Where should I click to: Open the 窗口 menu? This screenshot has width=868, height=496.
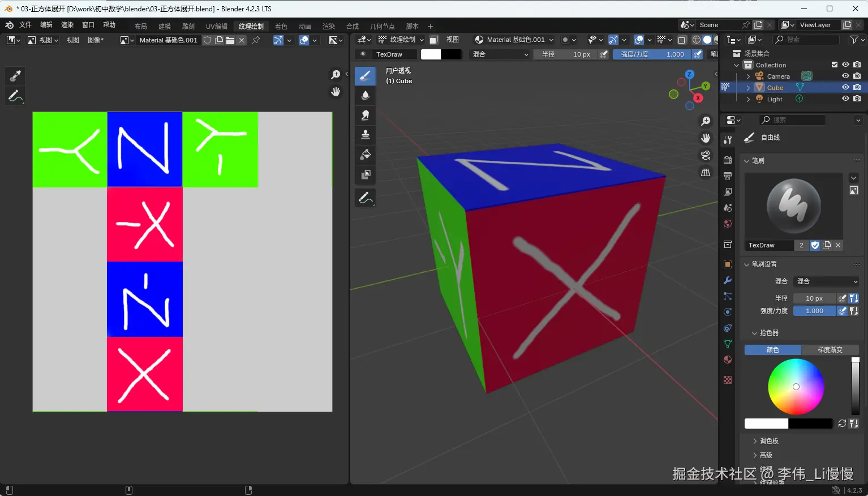tap(88, 25)
